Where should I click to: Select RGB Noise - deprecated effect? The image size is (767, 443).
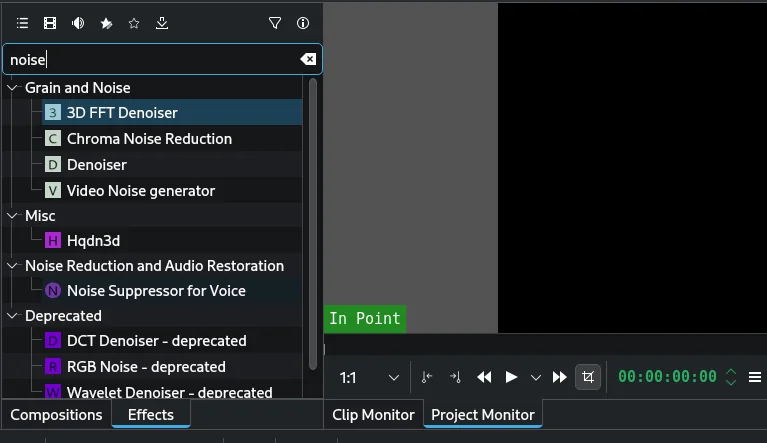point(172,367)
